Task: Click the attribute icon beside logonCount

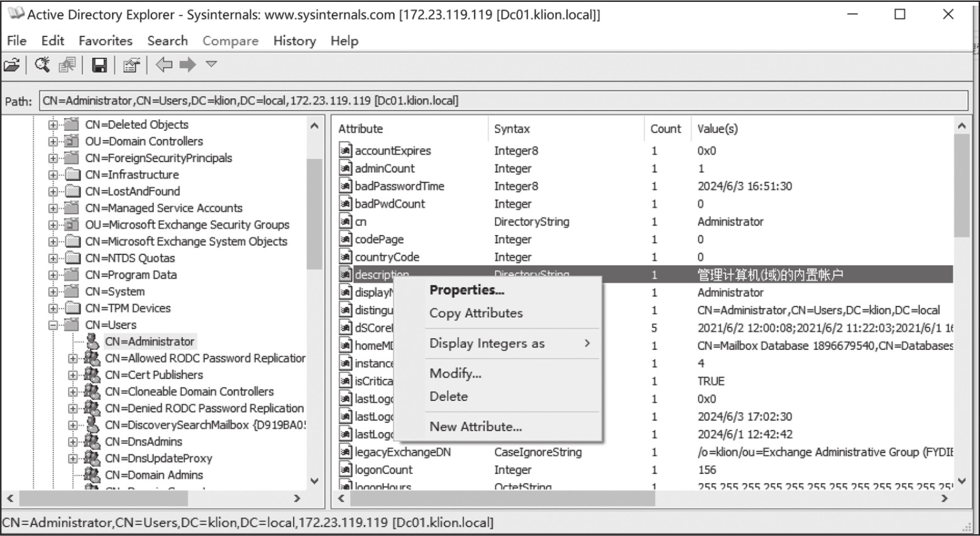Action: [345, 469]
